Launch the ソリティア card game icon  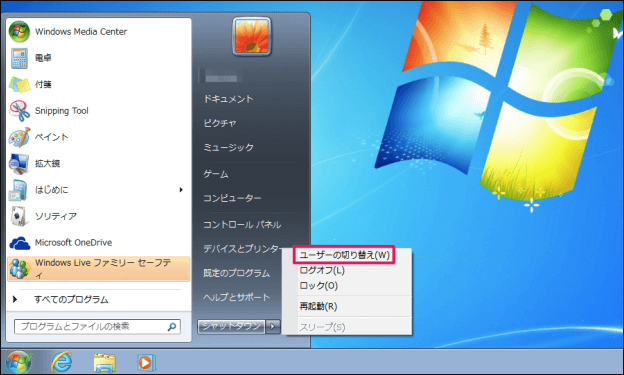click(x=19, y=216)
